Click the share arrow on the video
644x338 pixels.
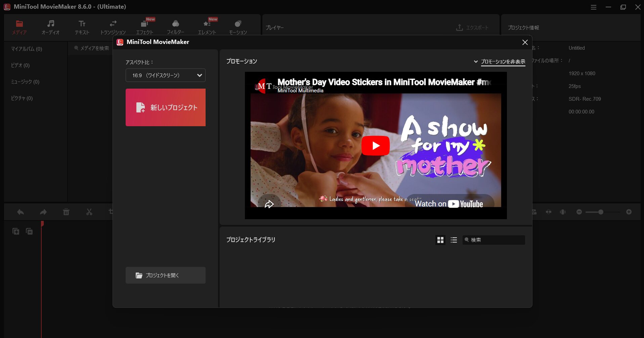(x=269, y=204)
